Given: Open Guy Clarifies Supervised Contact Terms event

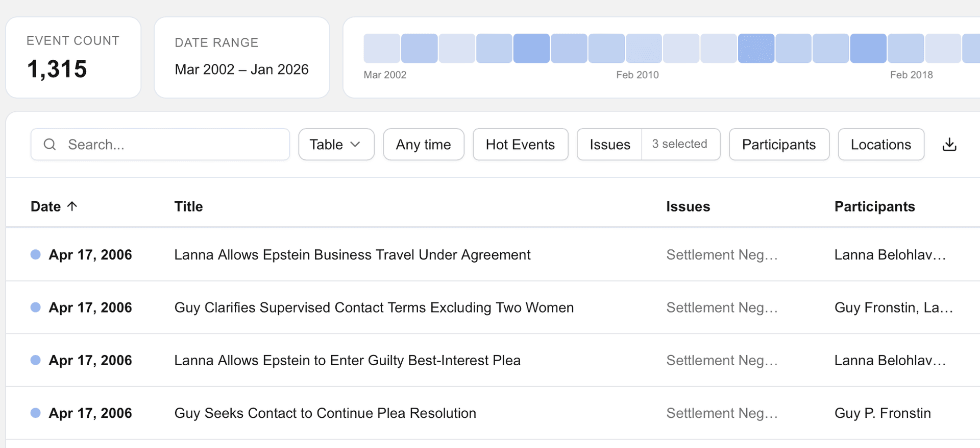Looking at the screenshot, I should pos(374,308).
